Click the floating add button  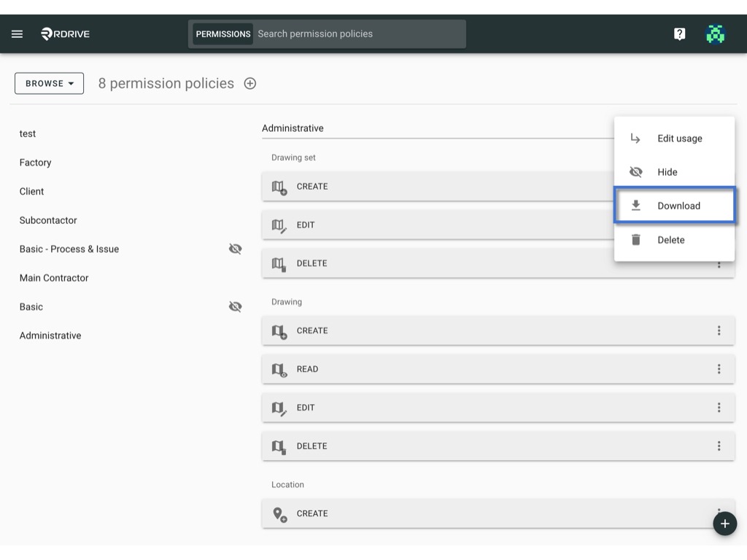[724, 524]
